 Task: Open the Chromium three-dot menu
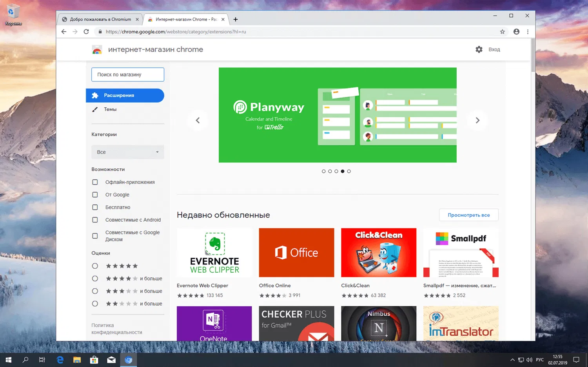pos(528,32)
